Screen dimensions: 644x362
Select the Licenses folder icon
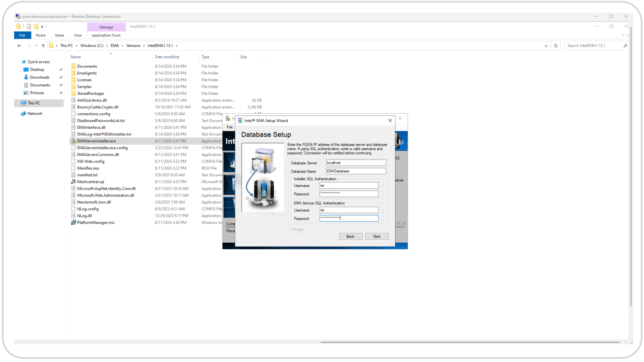[x=73, y=80]
